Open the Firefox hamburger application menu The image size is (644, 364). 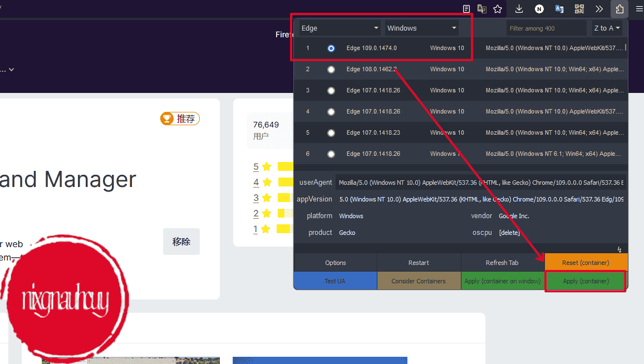(640, 9)
